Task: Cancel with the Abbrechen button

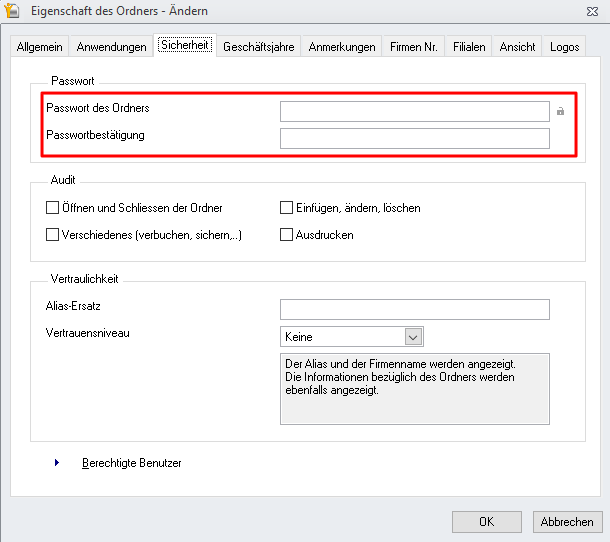Action: [x=568, y=522]
